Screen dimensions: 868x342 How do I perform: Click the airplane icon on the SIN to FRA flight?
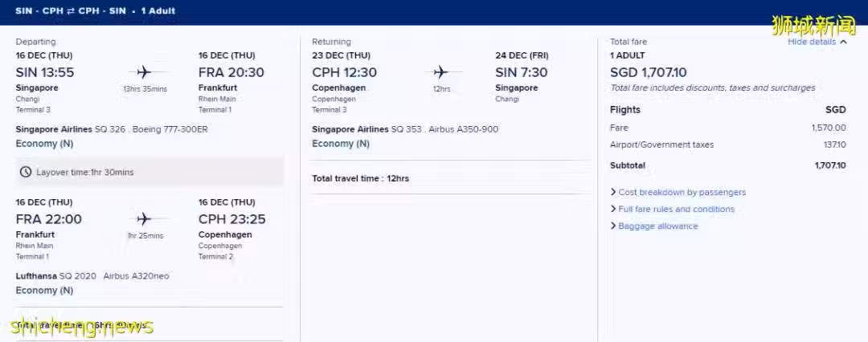coord(144,72)
